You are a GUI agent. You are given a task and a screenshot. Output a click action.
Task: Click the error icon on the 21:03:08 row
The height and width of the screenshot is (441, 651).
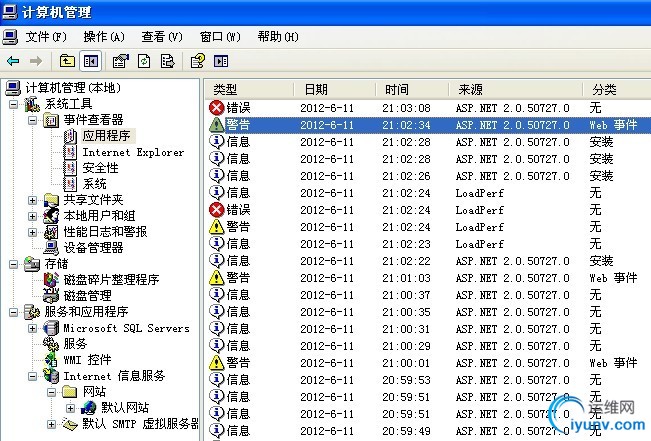pos(217,108)
